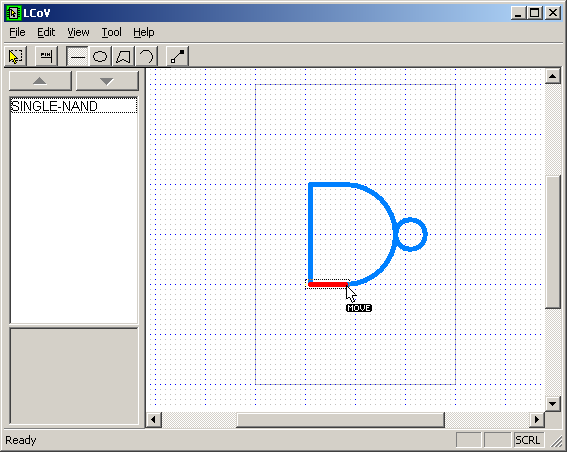
Task: Choose the pin placement tool
Action: [x=46, y=56]
